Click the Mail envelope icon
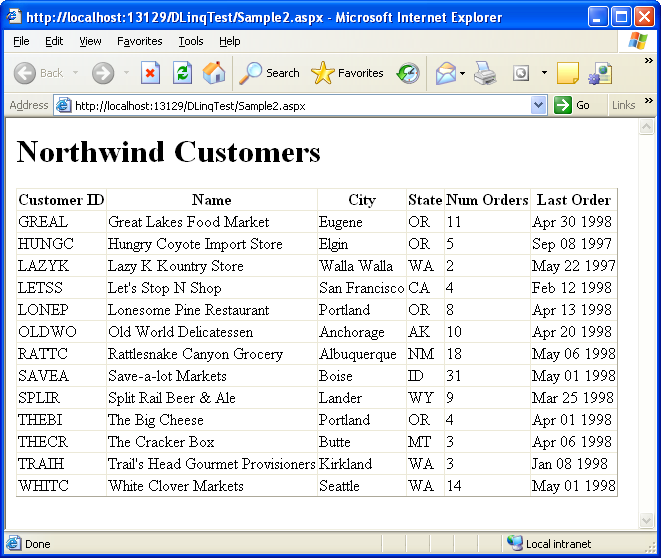 (x=446, y=73)
